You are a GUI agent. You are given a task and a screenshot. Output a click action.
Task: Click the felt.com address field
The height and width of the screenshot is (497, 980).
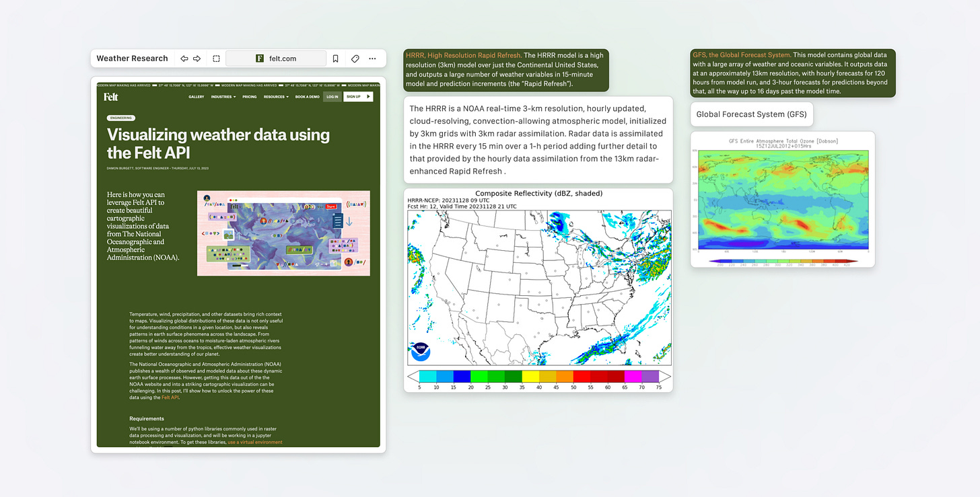click(x=276, y=59)
